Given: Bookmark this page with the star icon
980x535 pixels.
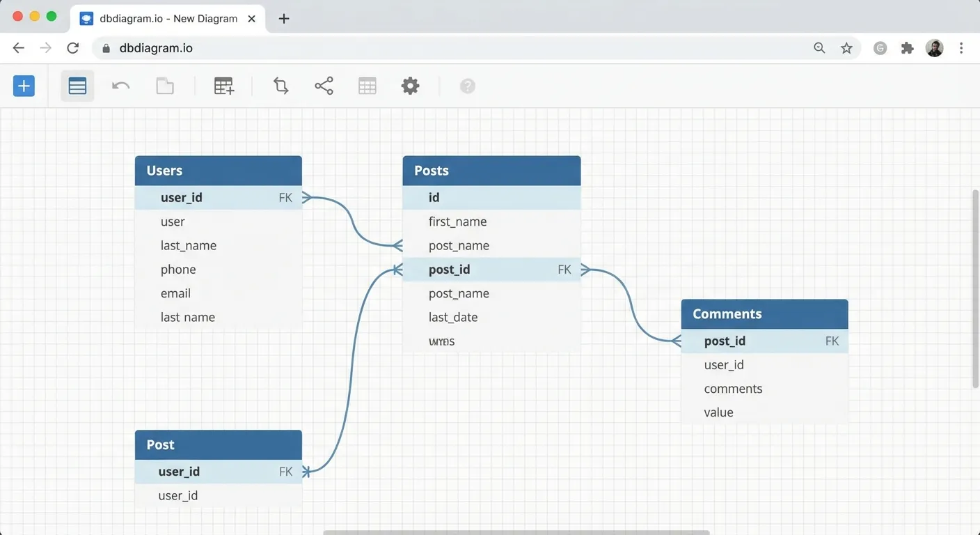Looking at the screenshot, I should 846,48.
